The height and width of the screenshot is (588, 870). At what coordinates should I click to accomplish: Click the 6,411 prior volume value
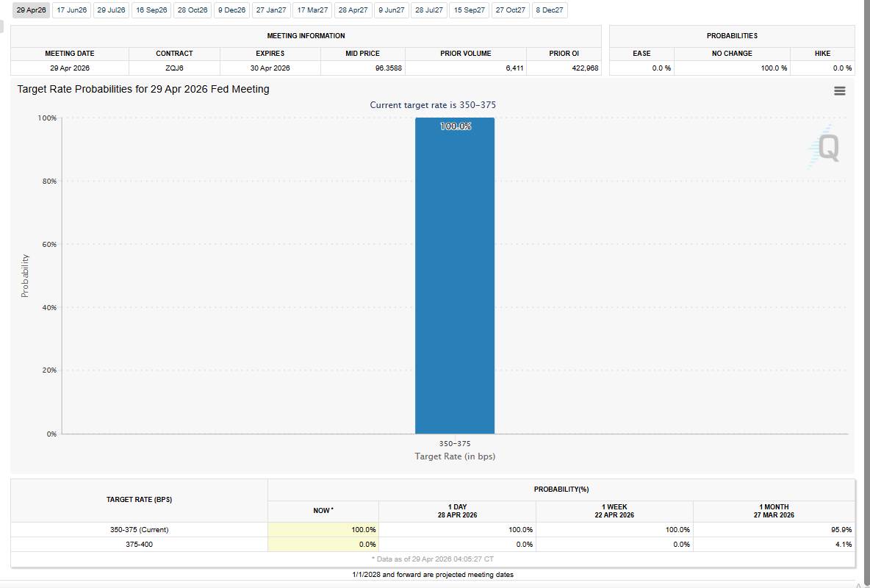[x=514, y=68]
